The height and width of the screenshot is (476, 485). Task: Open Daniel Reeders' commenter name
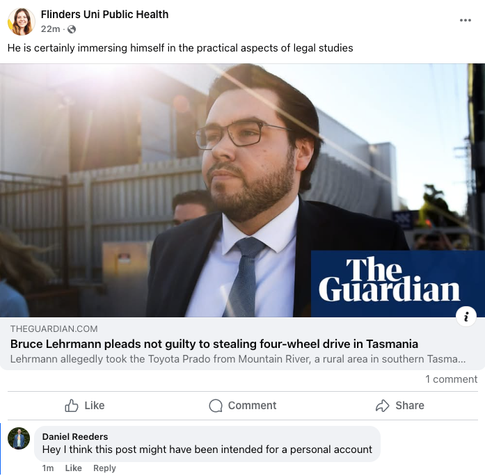point(75,436)
